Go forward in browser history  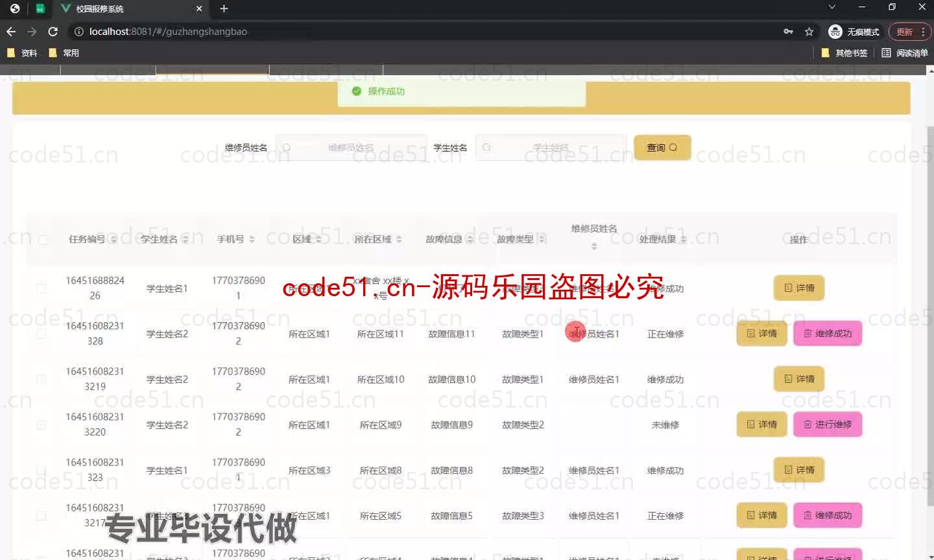(x=32, y=31)
